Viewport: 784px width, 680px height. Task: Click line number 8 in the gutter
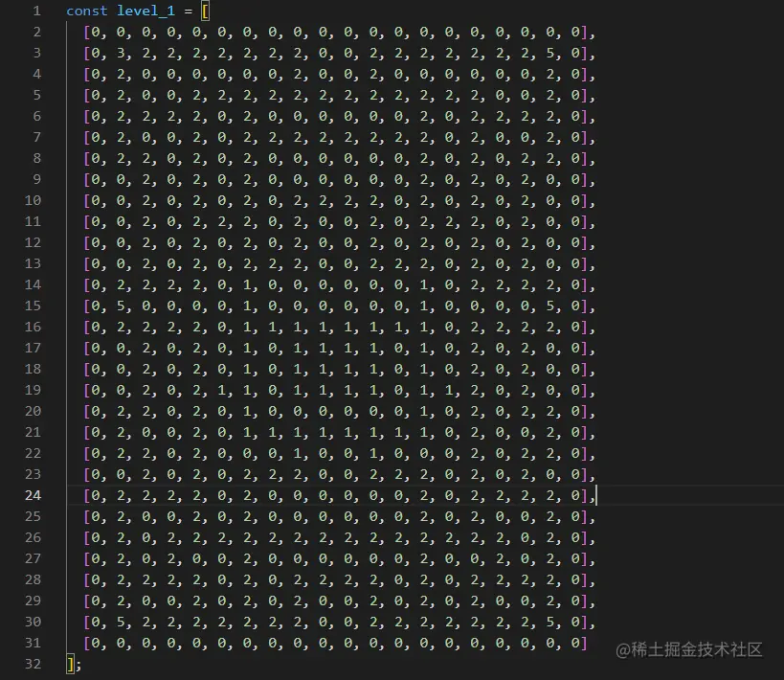(x=36, y=158)
